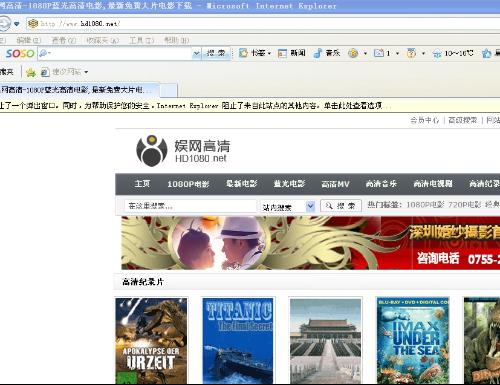Open the 工具 menu
The image size is (500, 385).
click(142, 41)
